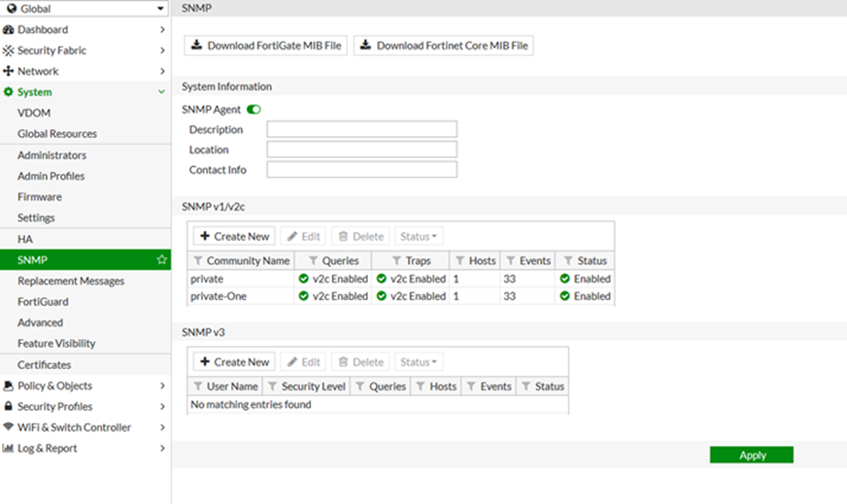Click Download FortiGate MIB File button
Viewport: 847px width, 504px height.
point(265,46)
